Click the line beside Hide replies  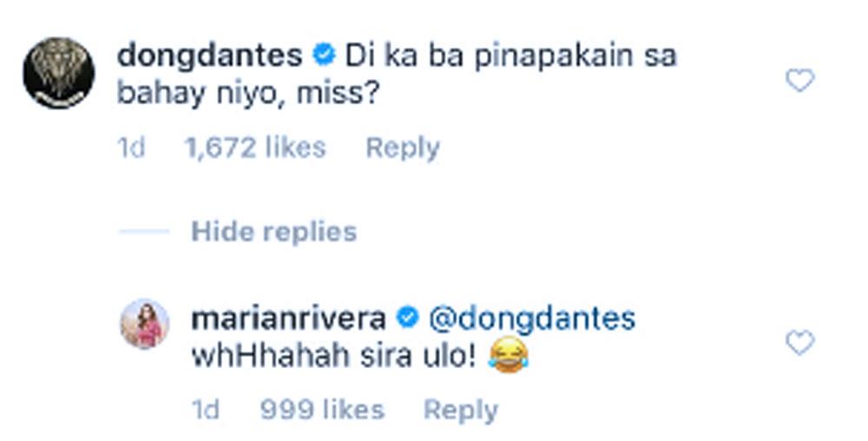tap(144, 231)
